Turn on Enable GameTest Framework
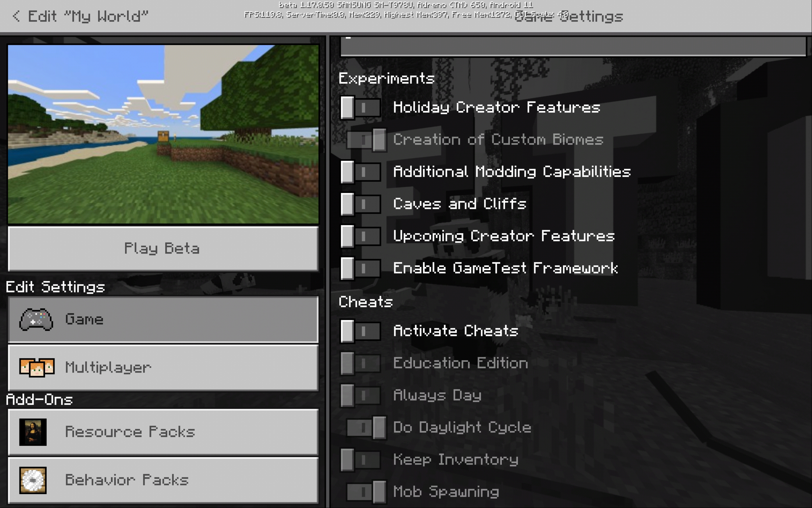The width and height of the screenshot is (812, 508). tap(360, 268)
